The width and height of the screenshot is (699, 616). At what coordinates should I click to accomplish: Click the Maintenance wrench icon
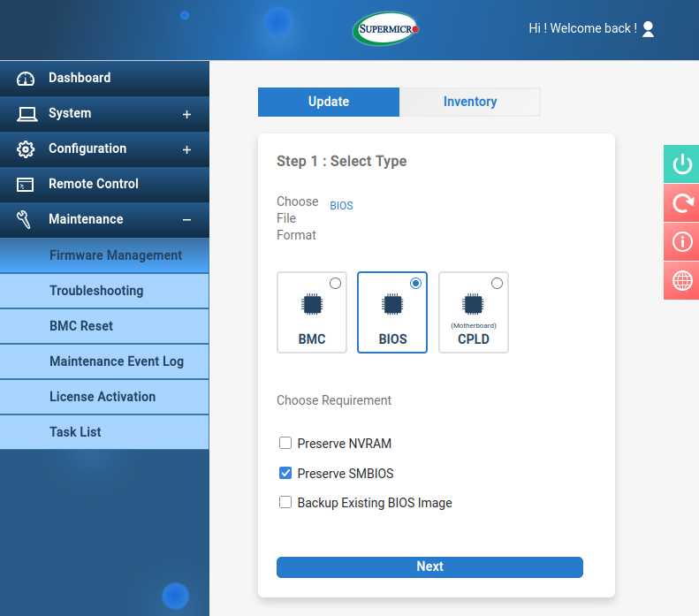24,220
